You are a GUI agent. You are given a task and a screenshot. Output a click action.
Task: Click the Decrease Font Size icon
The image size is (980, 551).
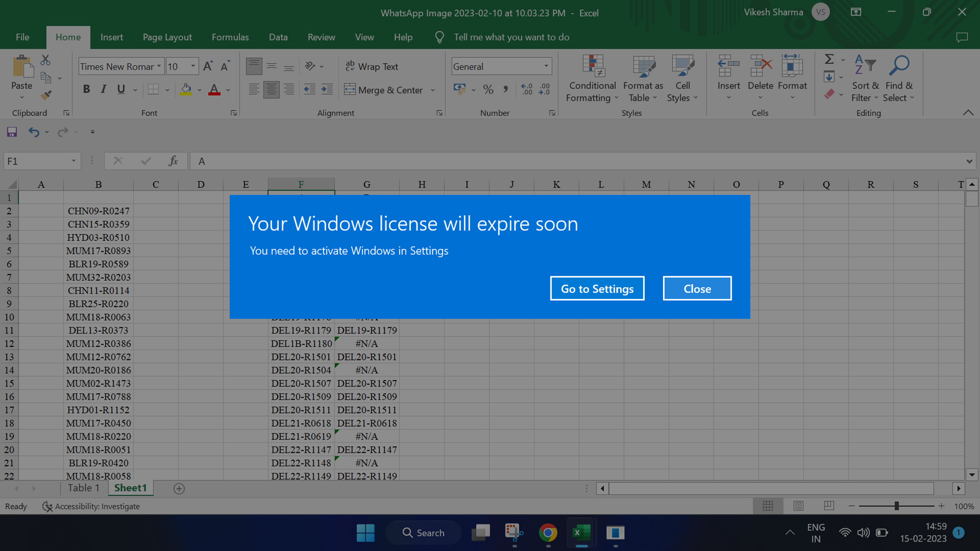click(226, 66)
